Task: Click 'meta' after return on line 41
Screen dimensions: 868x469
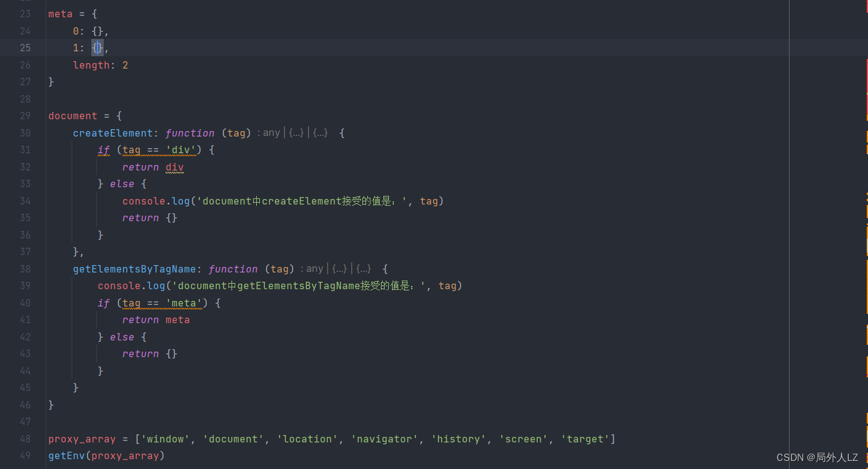Action: (178, 319)
